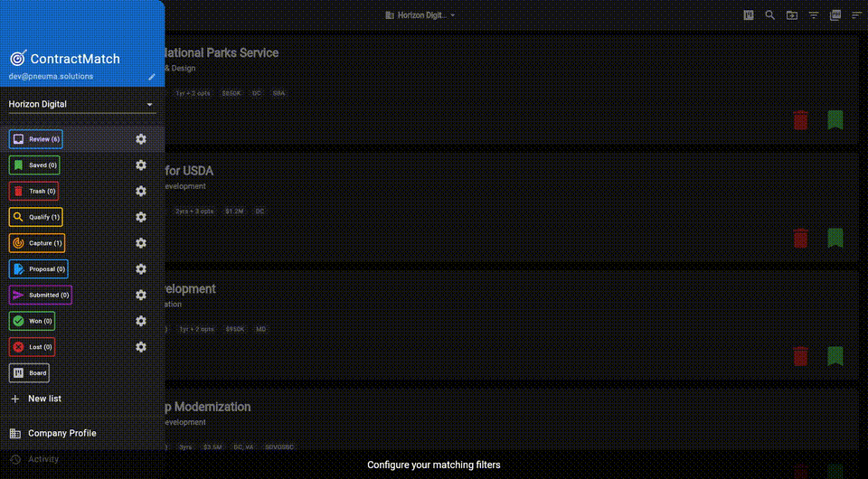Open settings gear for Submitted list
Screen dimensions: 868x479
tap(141, 296)
